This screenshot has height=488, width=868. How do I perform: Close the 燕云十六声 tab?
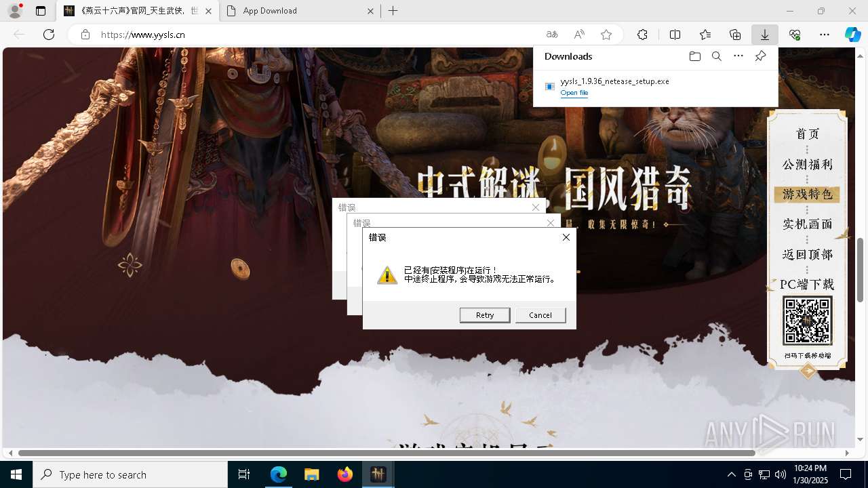pyautogui.click(x=208, y=11)
